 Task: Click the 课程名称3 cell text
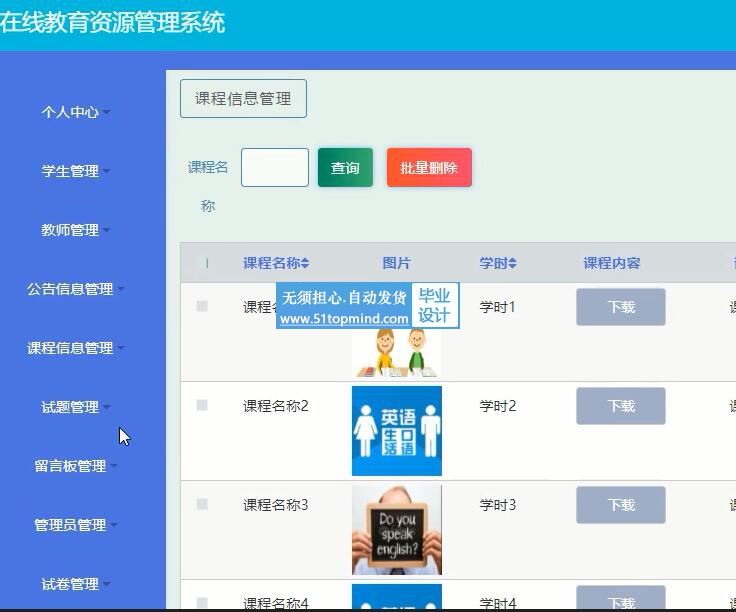point(276,505)
